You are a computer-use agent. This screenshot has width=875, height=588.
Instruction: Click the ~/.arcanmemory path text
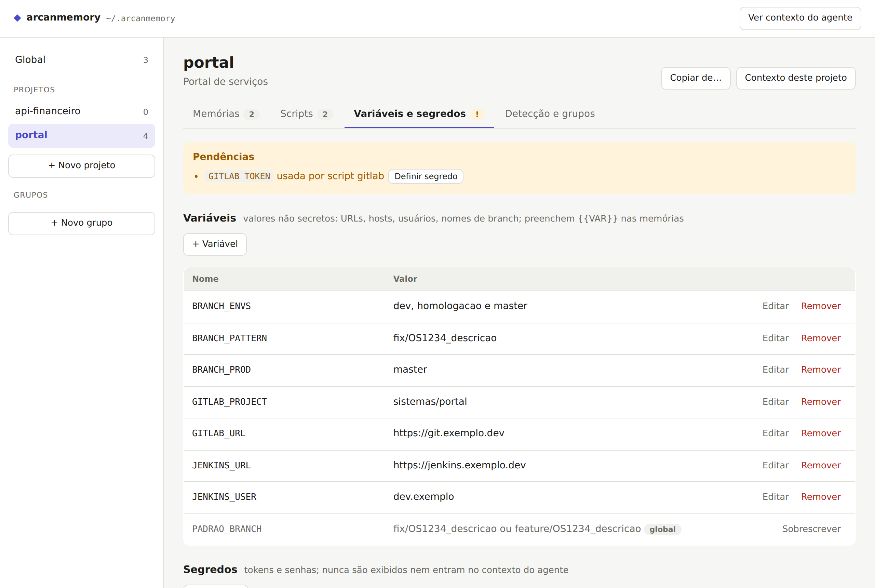[x=140, y=18]
